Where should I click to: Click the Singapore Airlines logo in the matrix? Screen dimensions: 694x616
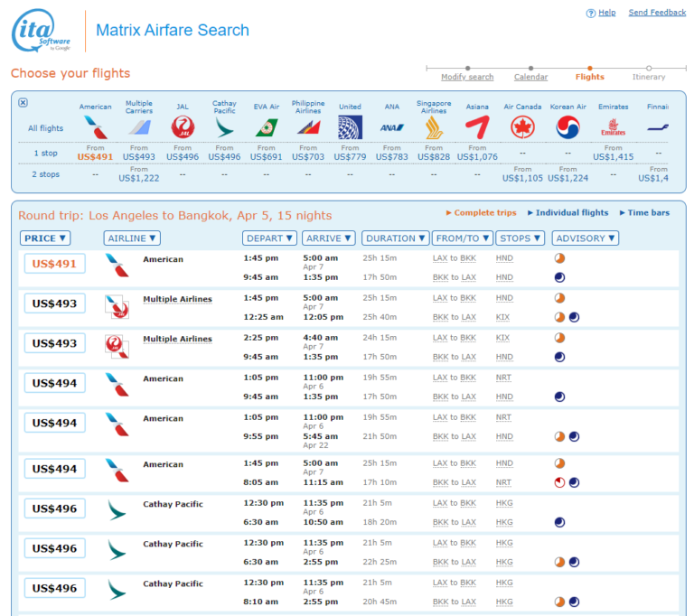[434, 127]
